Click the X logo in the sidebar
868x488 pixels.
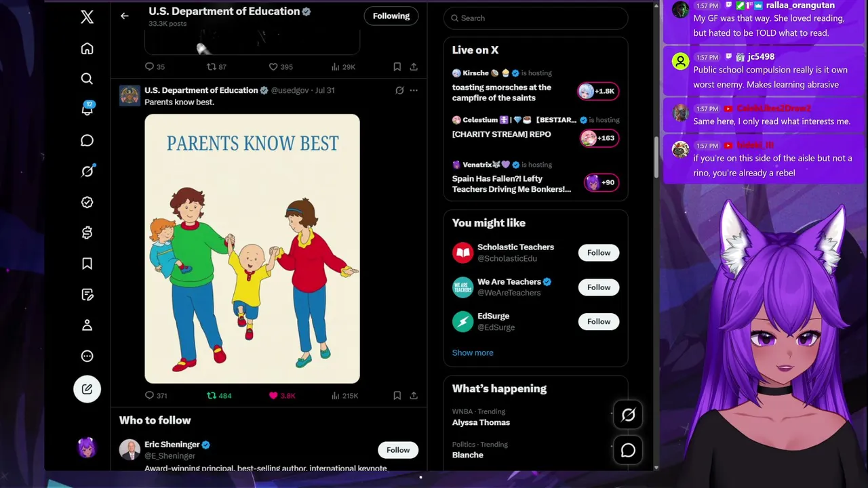[87, 17]
